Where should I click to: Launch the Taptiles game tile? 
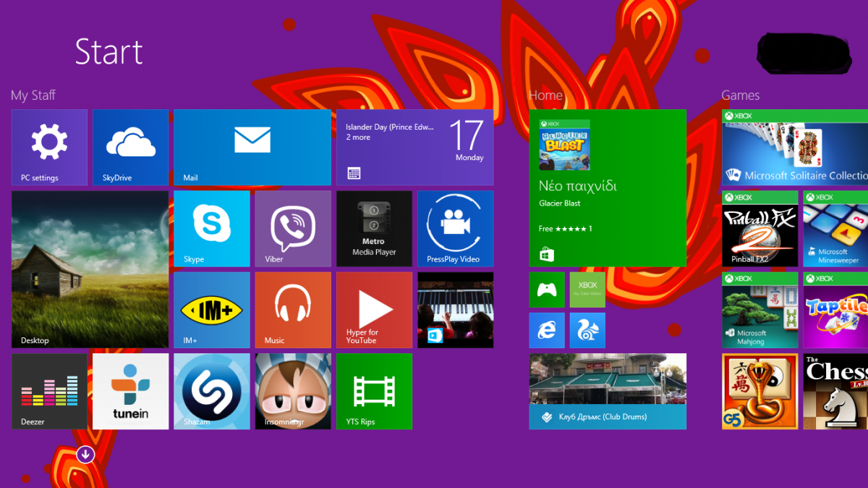pos(835,310)
